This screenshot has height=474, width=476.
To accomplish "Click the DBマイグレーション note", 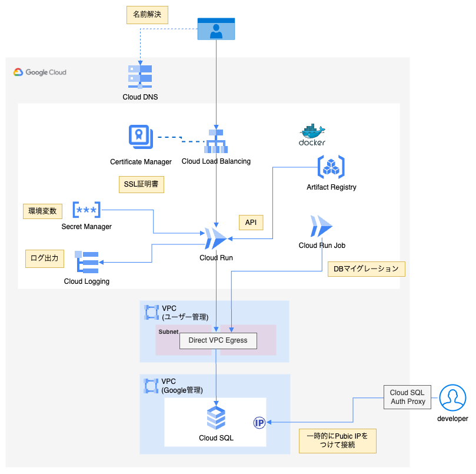I will (x=366, y=269).
